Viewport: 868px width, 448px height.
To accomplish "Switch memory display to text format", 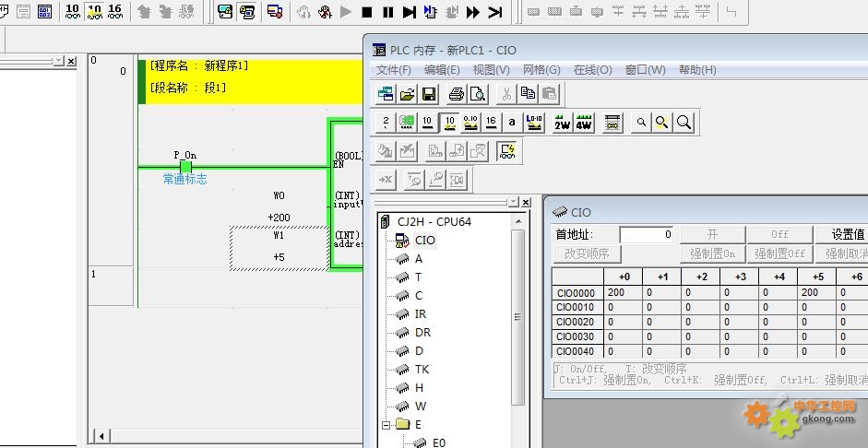I will click(x=512, y=123).
